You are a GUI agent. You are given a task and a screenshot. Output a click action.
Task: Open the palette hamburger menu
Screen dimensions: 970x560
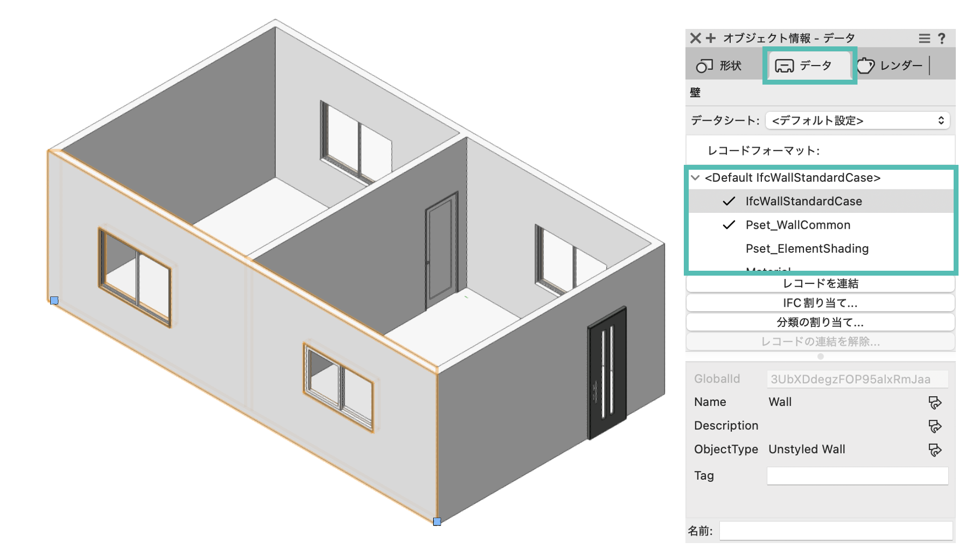click(x=924, y=38)
